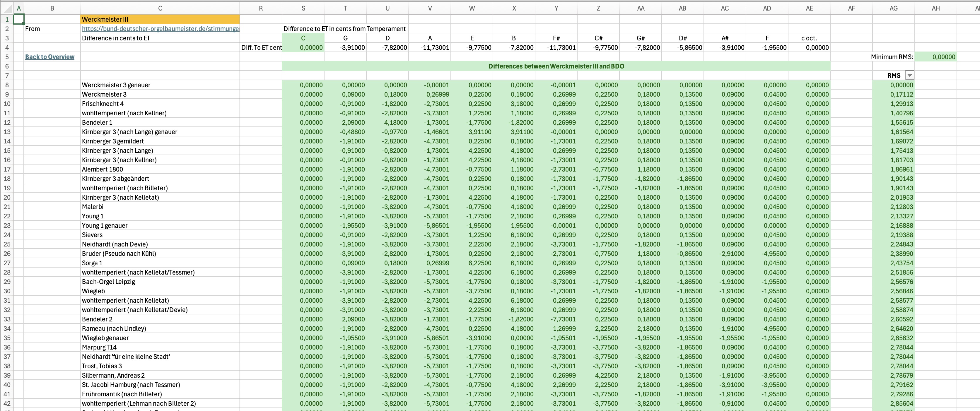
Task: Select the 'Diff. To ET cent' label cell
Action: click(261, 47)
